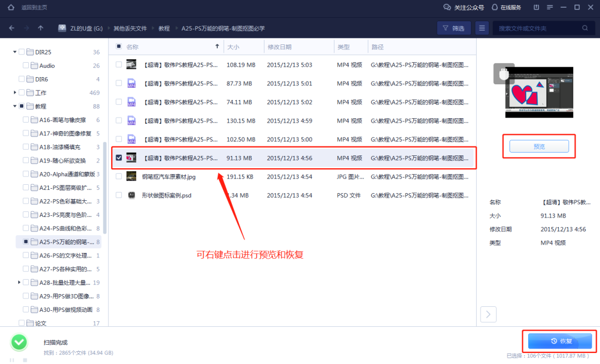
Task: Click the 预览 preview button
Action: click(539, 146)
